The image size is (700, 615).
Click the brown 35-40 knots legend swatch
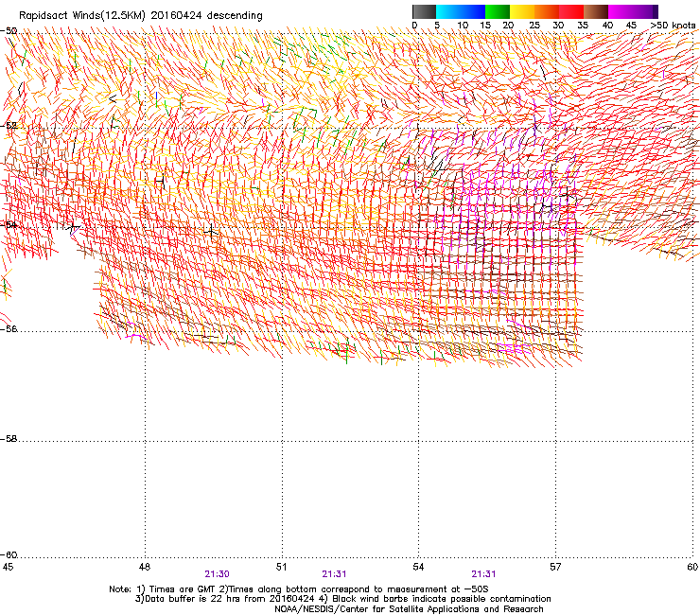[596, 11]
